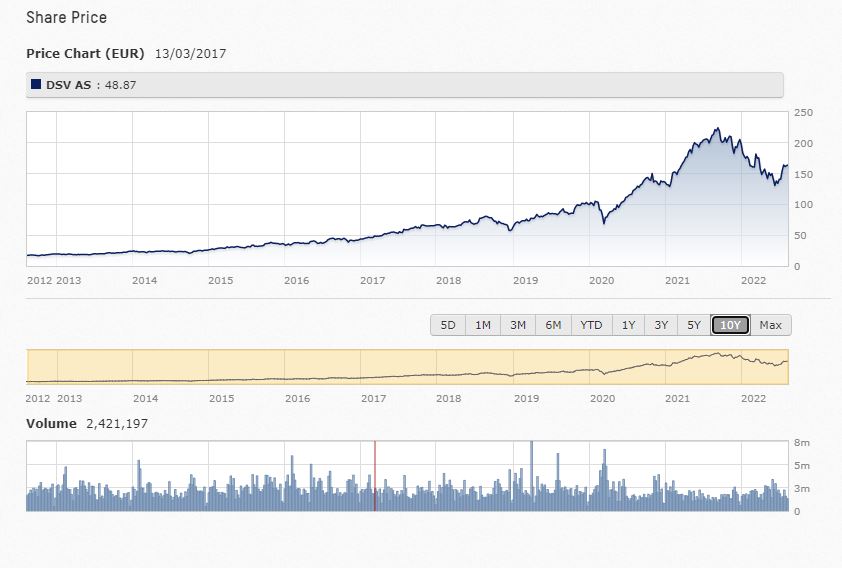Switch to the 5Y view
842x568 pixels.
tap(694, 325)
